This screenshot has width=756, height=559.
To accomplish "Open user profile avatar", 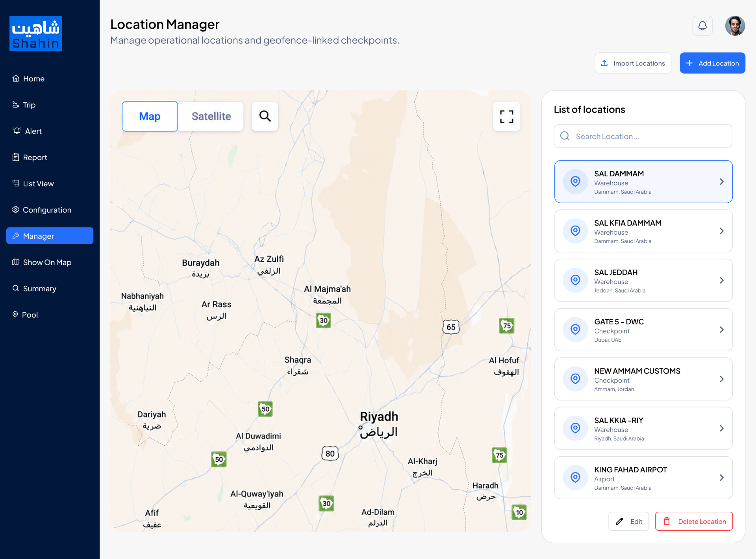I will click(735, 26).
